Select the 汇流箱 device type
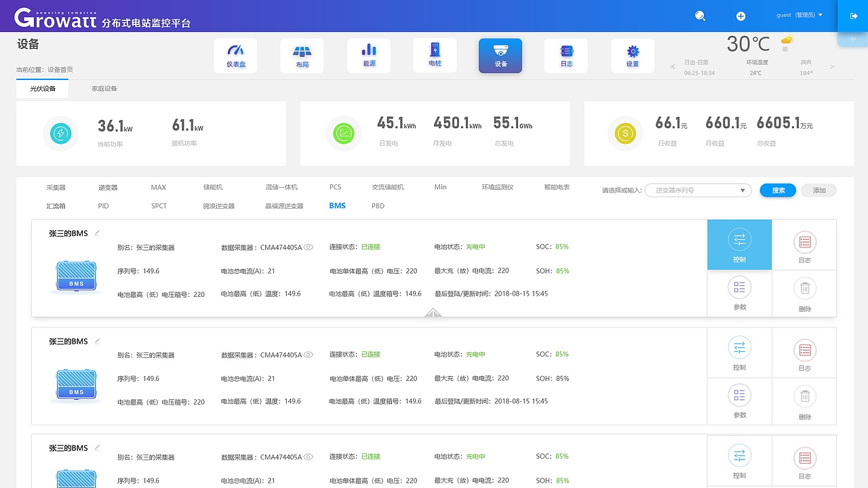Viewport: 868px width, 488px height. coord(56,206)
